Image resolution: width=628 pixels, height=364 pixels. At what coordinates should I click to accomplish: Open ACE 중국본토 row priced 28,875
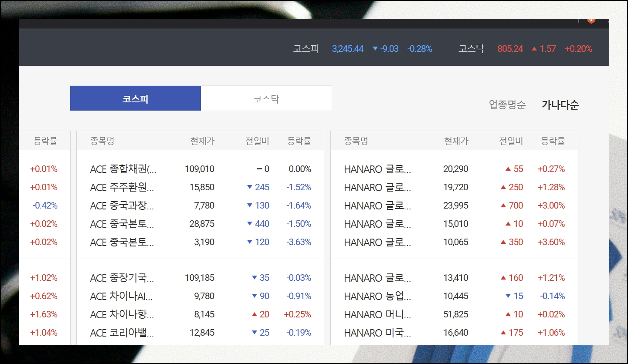tap(200, 224)
